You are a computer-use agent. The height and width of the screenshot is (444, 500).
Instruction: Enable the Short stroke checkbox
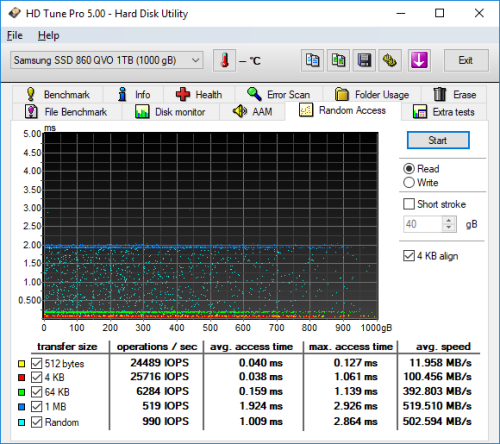pyautogui.click(x=409, y=204)
